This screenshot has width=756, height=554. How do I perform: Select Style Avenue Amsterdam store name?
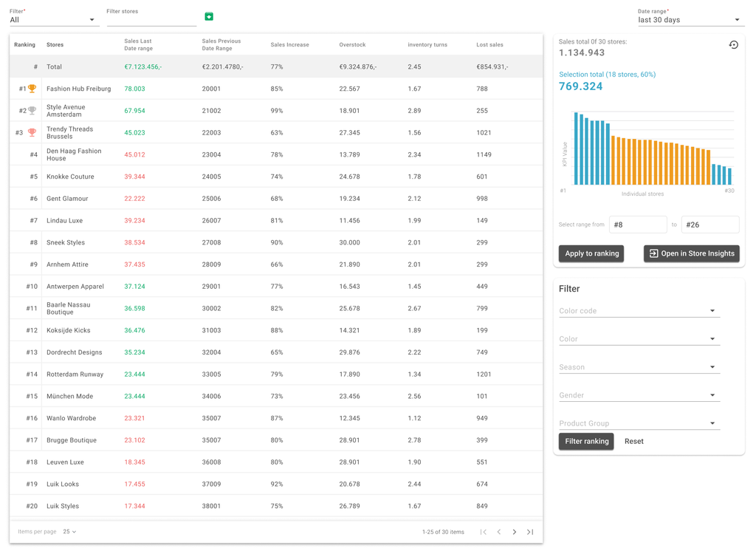[x=66, y=111]
